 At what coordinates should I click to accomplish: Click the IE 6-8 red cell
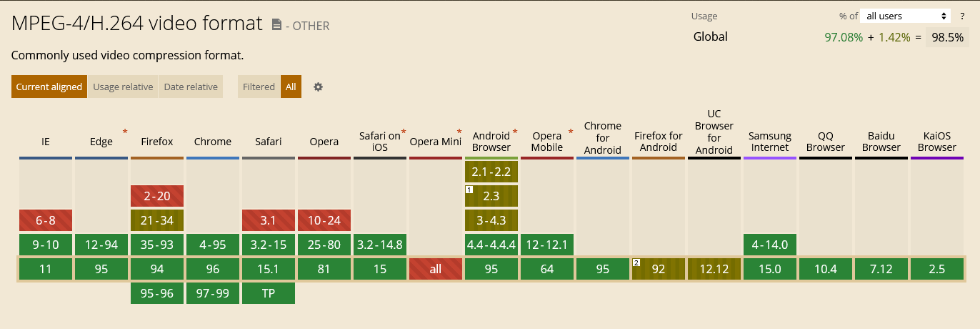[46, 220]
